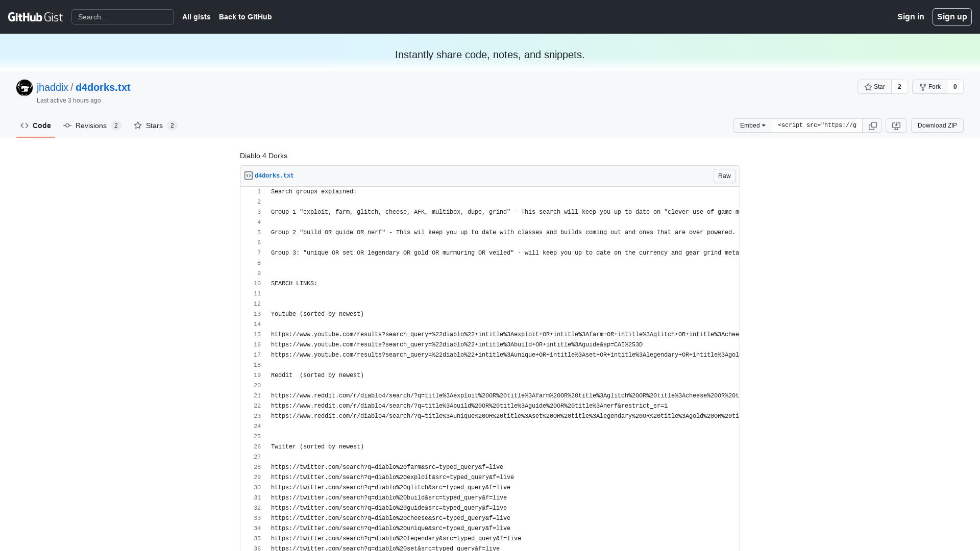Click the Twitter diablo legendary search URL
Screen dimensions: 980x551
396,539
